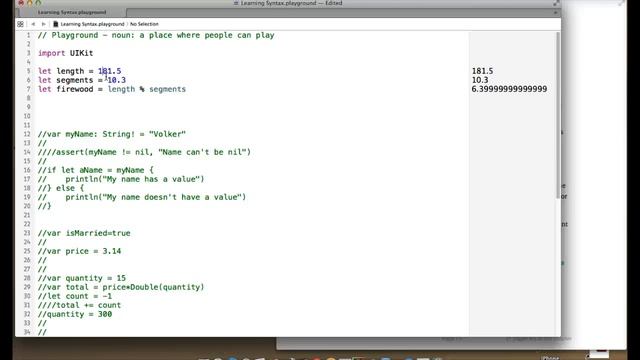Screen dimensions: 640x360
Task: Click the commented var quantity = 15 line
Action: point(82,278)
